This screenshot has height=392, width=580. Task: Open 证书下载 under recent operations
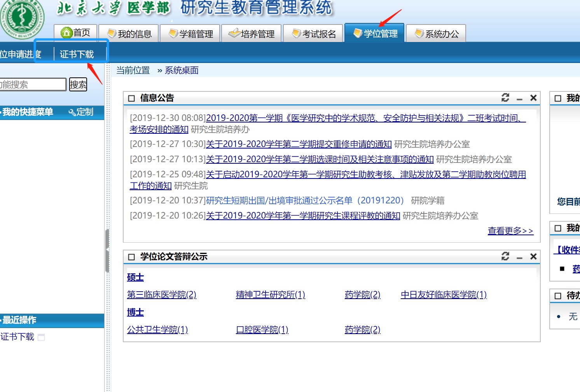click(17, 337)
